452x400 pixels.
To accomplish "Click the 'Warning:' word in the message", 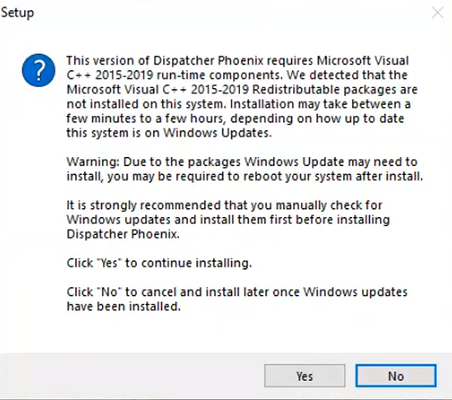I will pos(93,162).
